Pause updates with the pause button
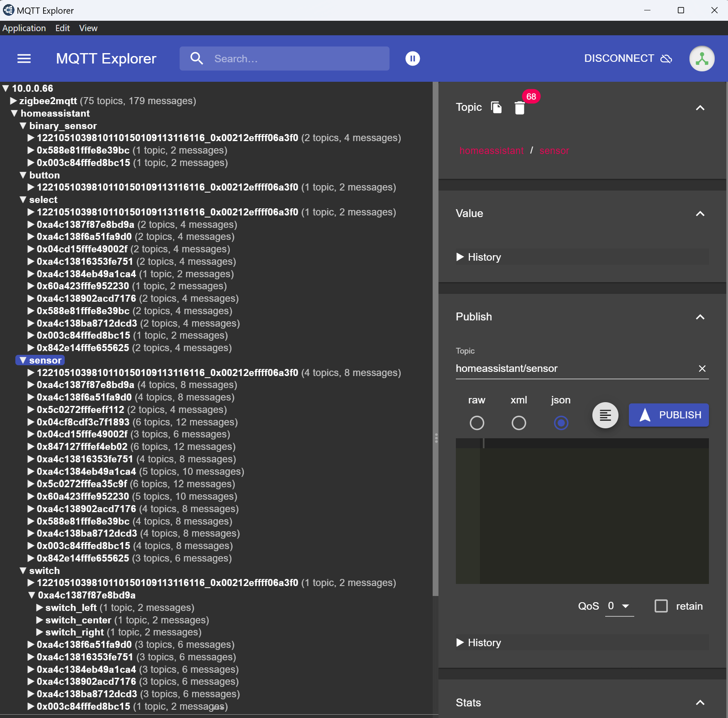Viewport: 728px width, 718px height. 412,59
